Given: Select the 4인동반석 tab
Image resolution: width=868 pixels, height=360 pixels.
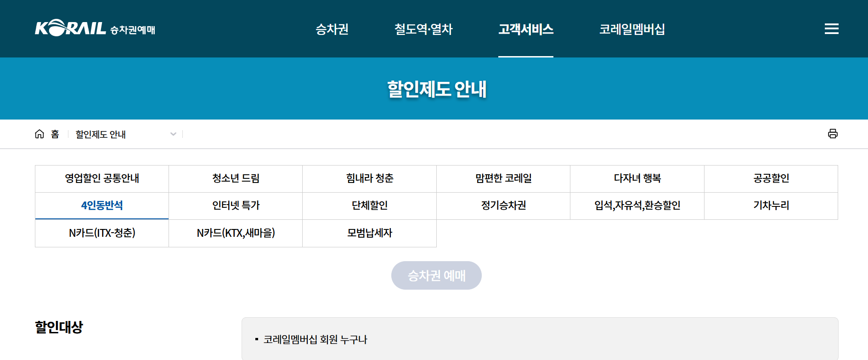Looking at the screenshot, I should click(102, 206).
